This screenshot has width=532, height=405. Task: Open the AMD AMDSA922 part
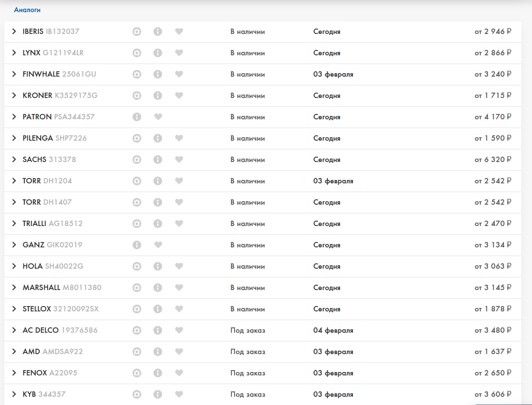coord(52,352)
